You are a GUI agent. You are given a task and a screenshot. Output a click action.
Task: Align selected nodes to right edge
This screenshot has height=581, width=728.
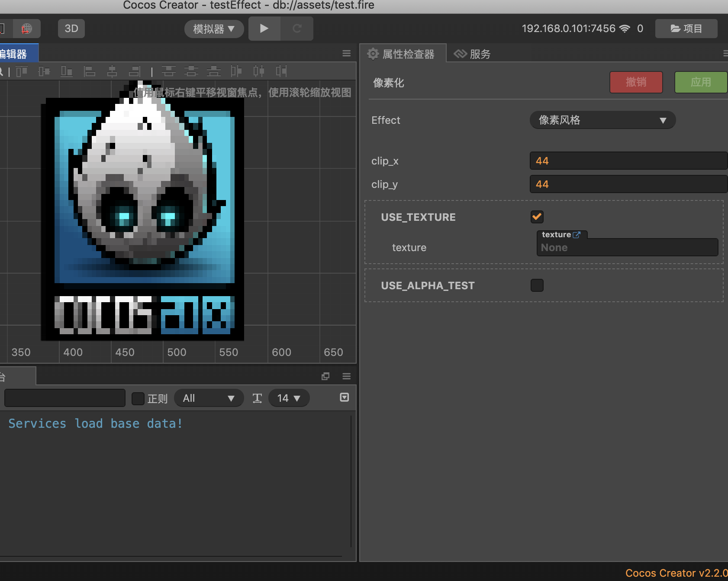pos(135,71)
